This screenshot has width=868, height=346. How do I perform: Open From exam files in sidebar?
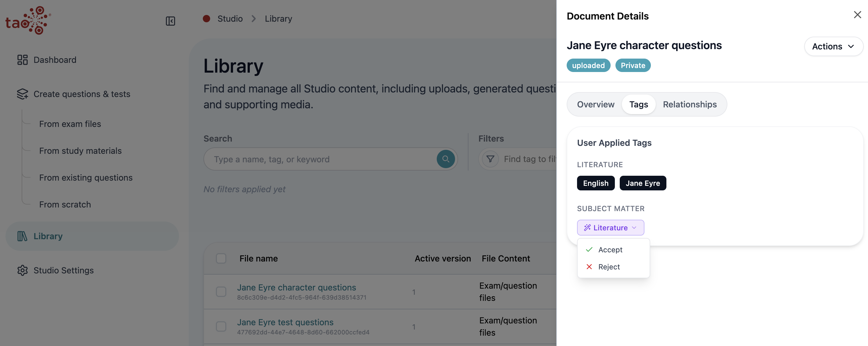pyautogui.click(x=70, y=124)
